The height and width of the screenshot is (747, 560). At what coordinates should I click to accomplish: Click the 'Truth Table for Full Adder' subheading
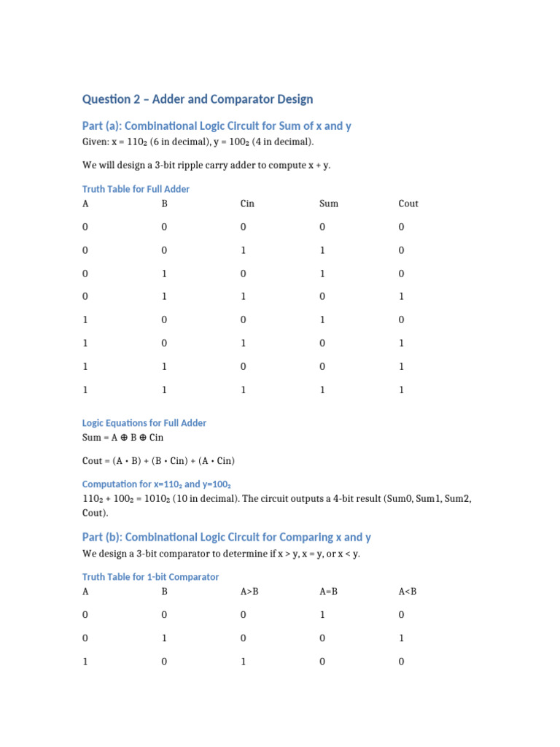point(136,189)
